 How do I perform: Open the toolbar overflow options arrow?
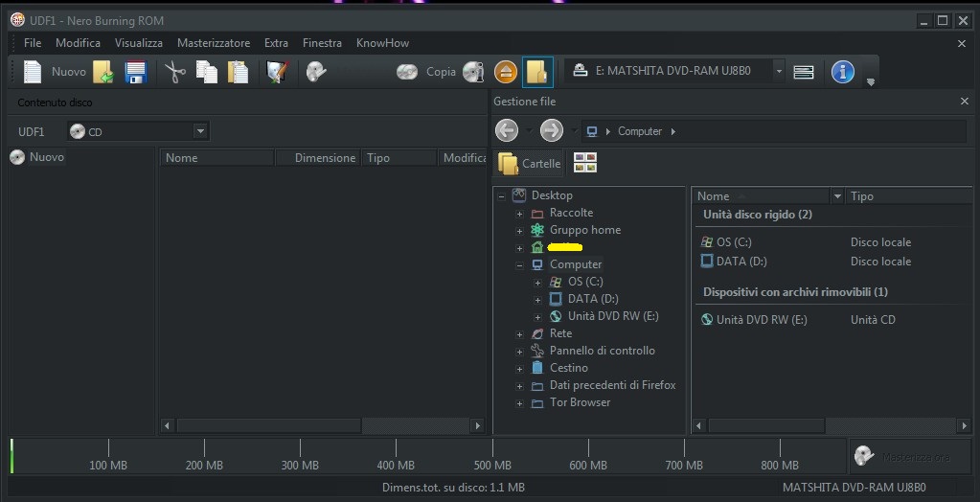[871, 81]
